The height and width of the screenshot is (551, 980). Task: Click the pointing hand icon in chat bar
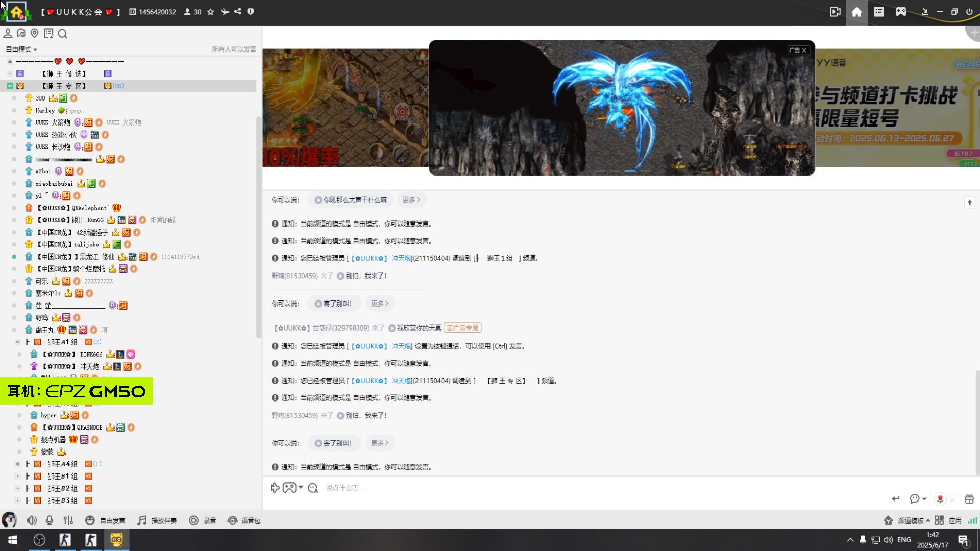point(275,488)
